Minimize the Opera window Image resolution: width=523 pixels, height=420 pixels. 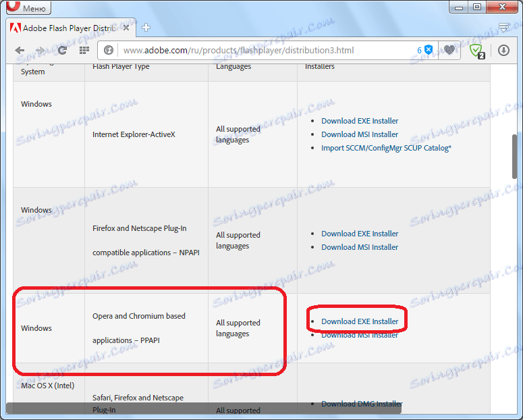459,7
